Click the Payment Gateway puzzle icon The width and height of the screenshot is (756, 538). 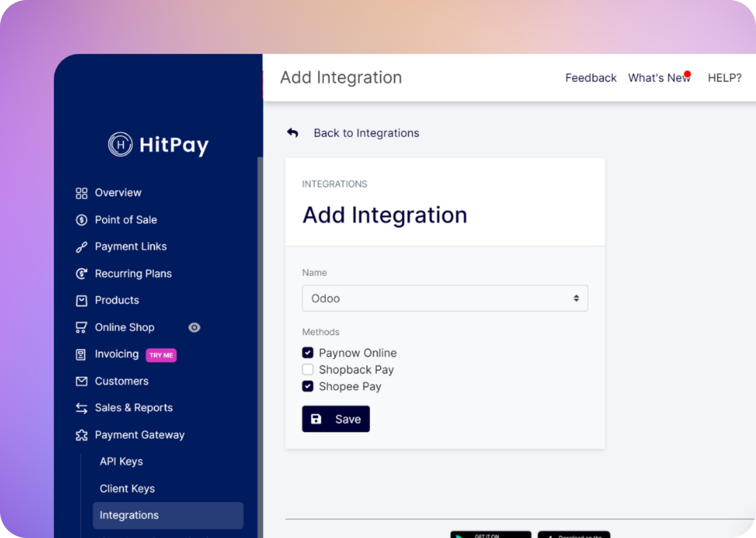(81, 435)
